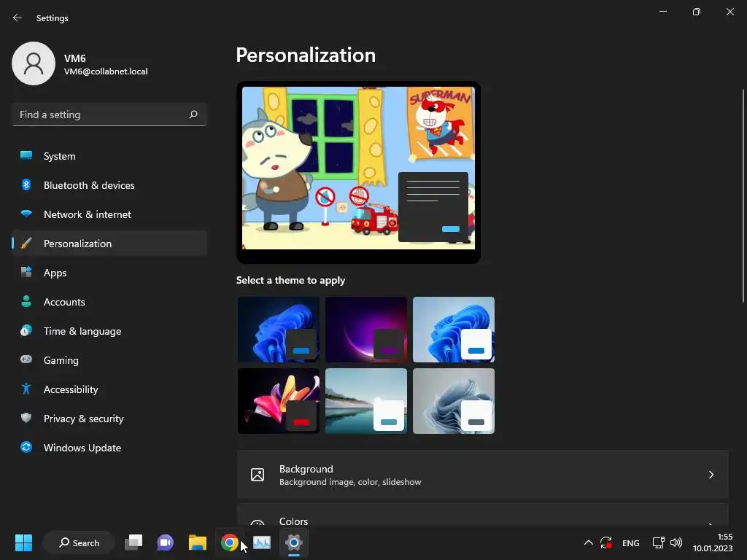Launch Google Chrome from the taskbar
This screenshot has width=747, height=560.
coord(229,542)
